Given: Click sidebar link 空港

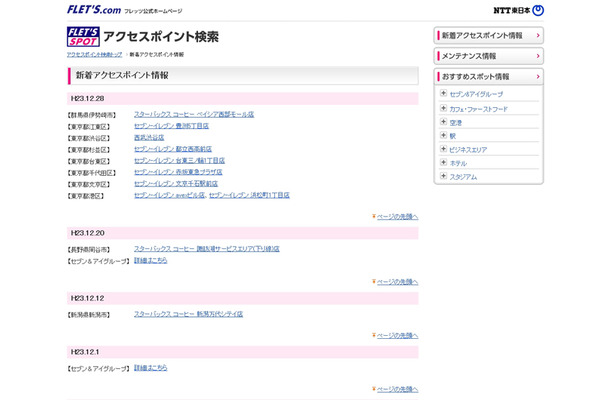Looking at the screenshot, I should 456,123.
